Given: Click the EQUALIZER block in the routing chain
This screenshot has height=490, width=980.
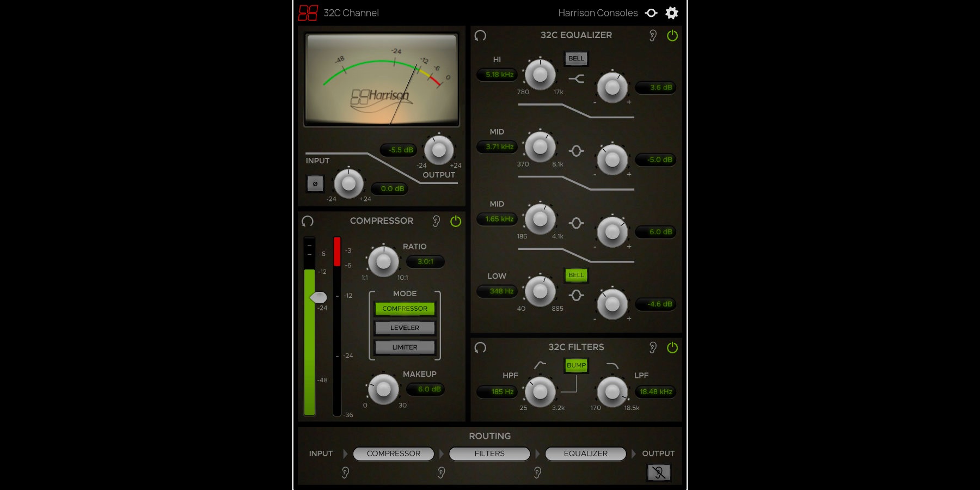Looking at the screenshot, I should 585,454.
